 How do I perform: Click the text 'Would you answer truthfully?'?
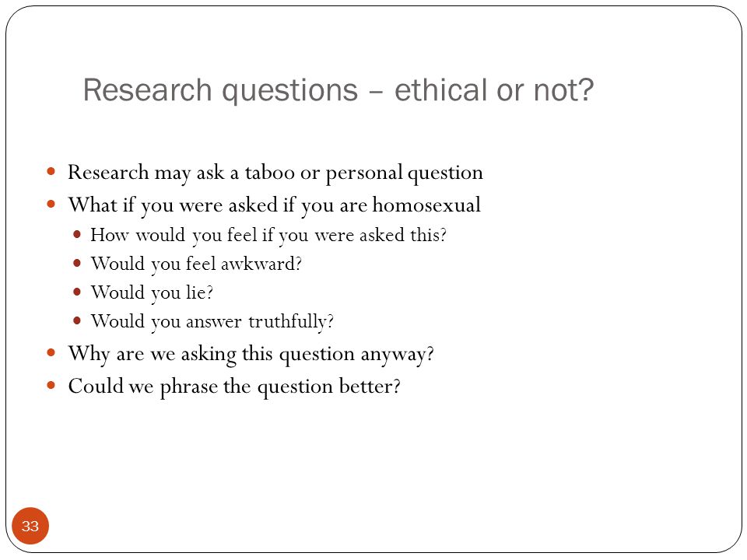(x=212, y=321)
